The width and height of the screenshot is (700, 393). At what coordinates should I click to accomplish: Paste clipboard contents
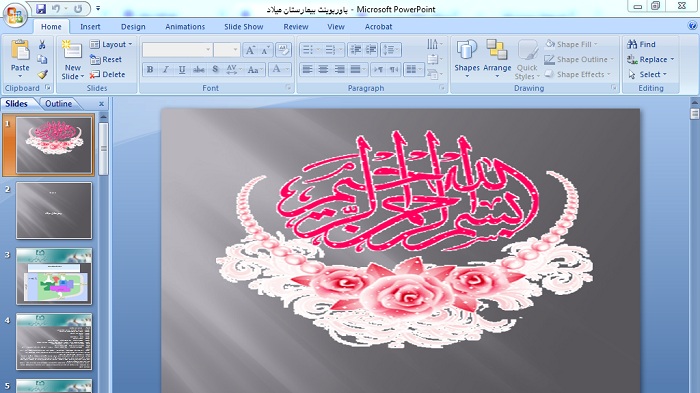pos(20,59)
